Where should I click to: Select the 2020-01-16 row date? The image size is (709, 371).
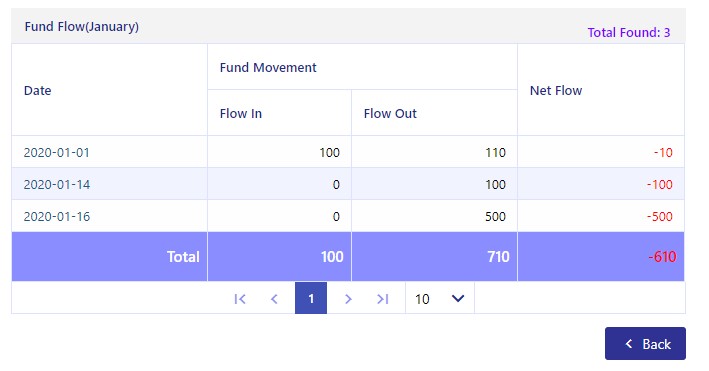[57, 216]
